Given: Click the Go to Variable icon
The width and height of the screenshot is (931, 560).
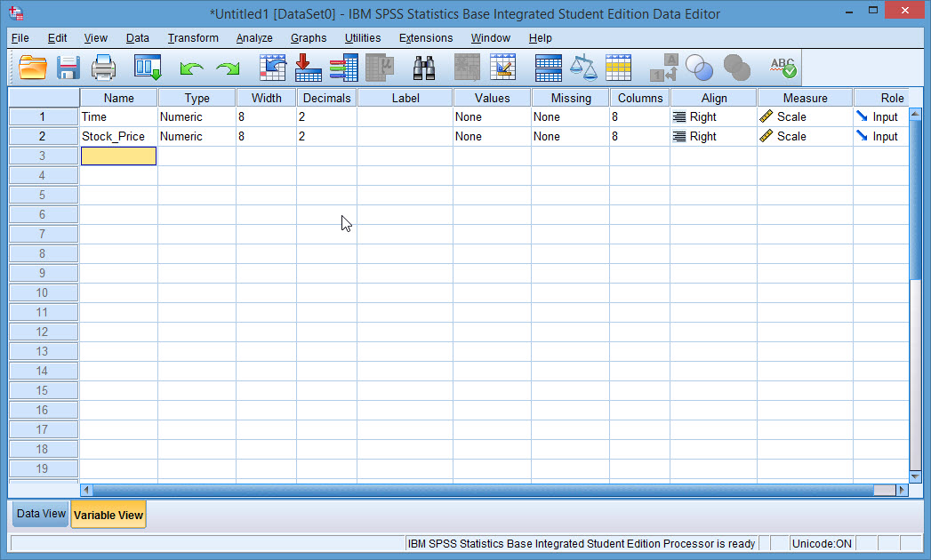Looking at the screenshot, I should point(309,67).
